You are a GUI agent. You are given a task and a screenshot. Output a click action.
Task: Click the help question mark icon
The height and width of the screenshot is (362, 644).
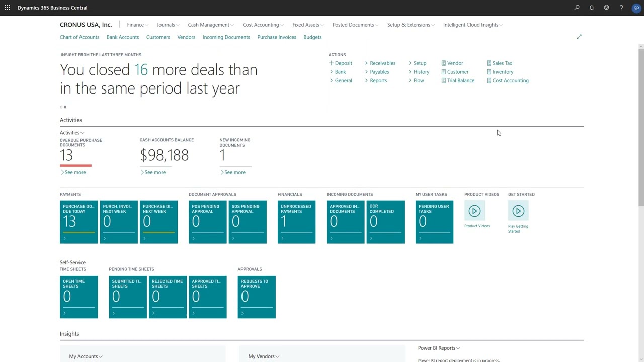tap(621, 8)
